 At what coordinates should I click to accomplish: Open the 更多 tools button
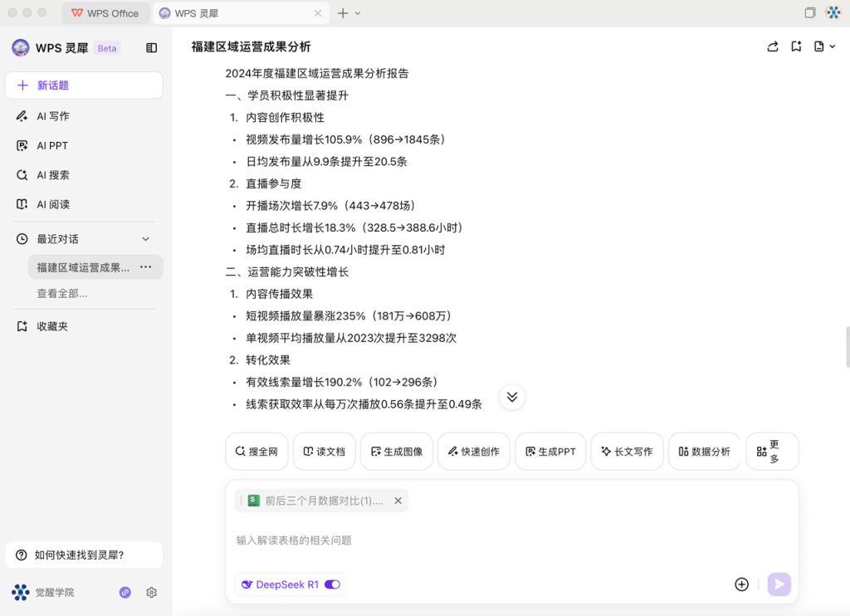[x=772, y=451]
